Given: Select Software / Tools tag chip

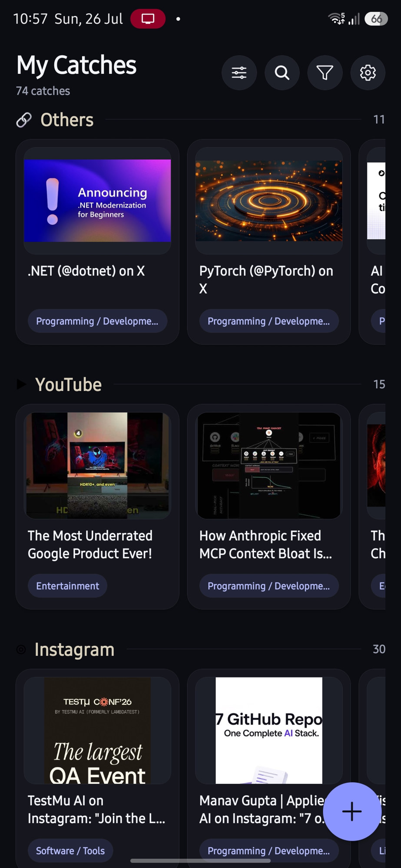Looking at the screenshot, I should [x=70, y=851].
